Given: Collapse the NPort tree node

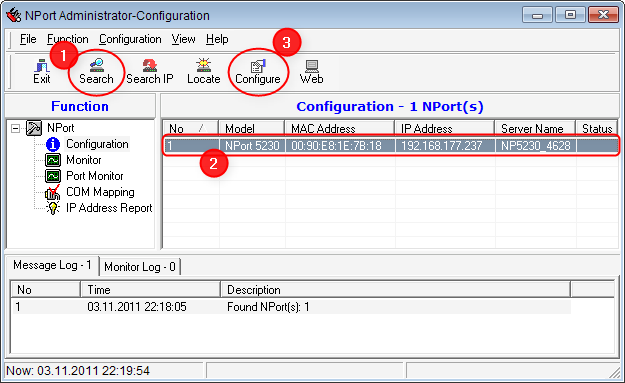Looking at the screenshot, I should (x=15, y=128).
